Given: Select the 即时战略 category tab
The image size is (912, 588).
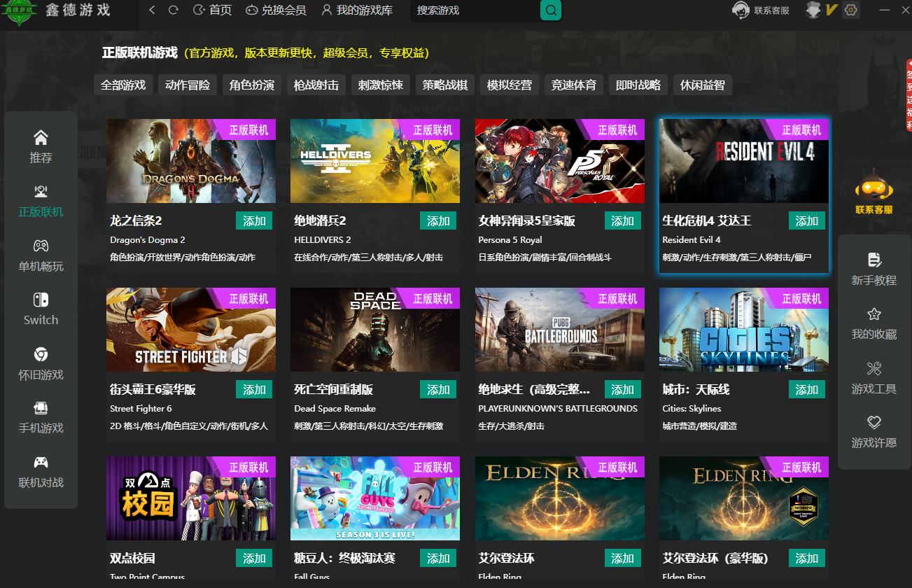Looking at the screenshot, I should click(x=638, y=85).
